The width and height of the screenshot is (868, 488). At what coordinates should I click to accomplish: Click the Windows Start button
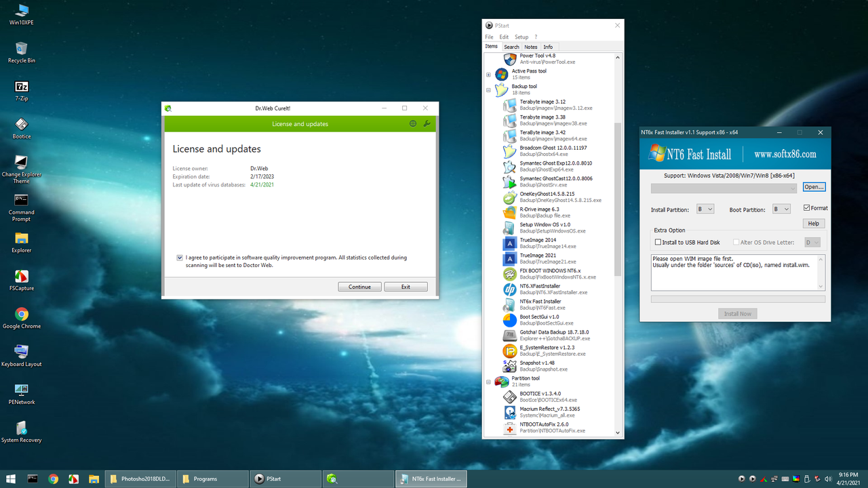point(11,479)
